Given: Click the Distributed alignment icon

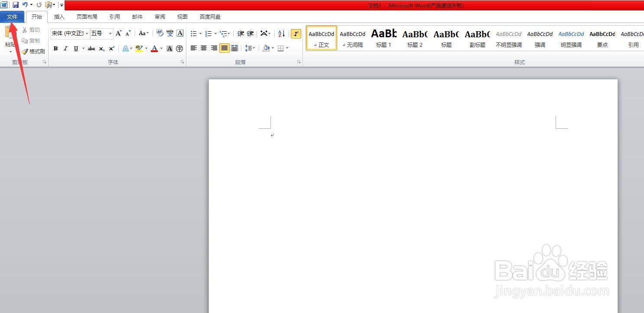Looking at the screenshot, I should [x=235, y=48].
